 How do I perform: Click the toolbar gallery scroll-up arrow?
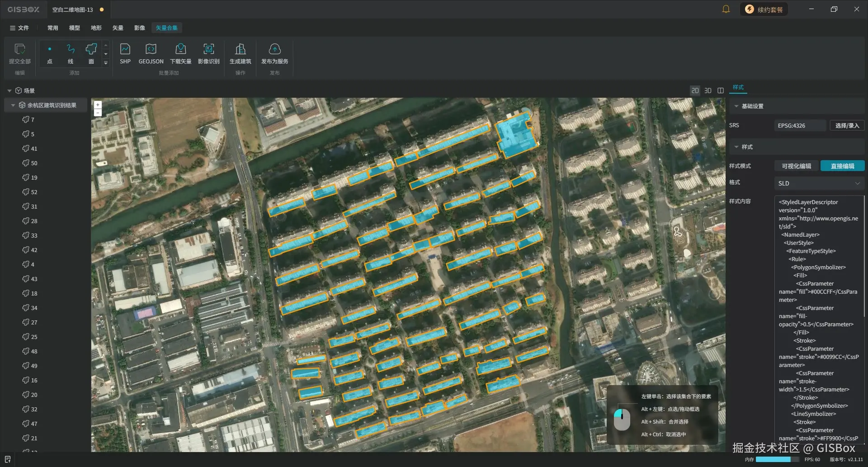[106, 46]
